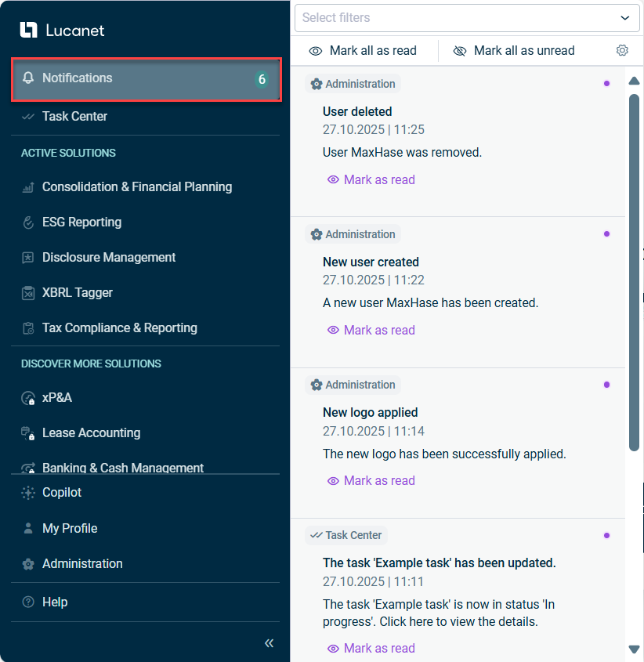Open the 'Select filters' dropdown
644x662 pixels.
click(467, 17)
